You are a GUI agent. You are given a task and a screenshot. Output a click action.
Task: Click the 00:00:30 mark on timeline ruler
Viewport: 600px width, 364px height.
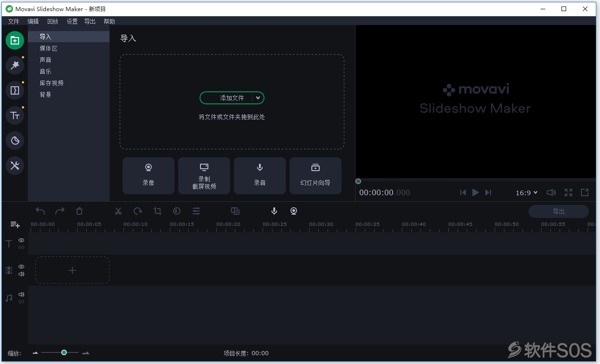click(321, 224)
